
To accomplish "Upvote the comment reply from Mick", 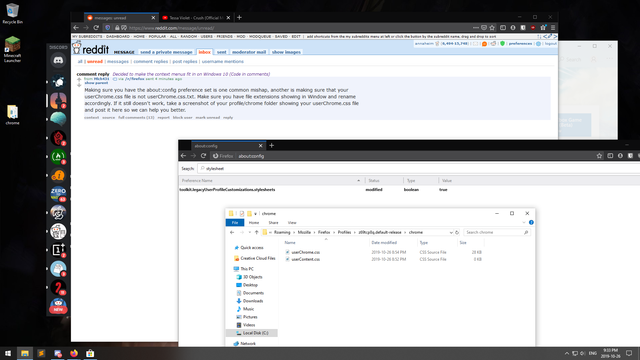I will pyautogui.click(x=79, y=80).
